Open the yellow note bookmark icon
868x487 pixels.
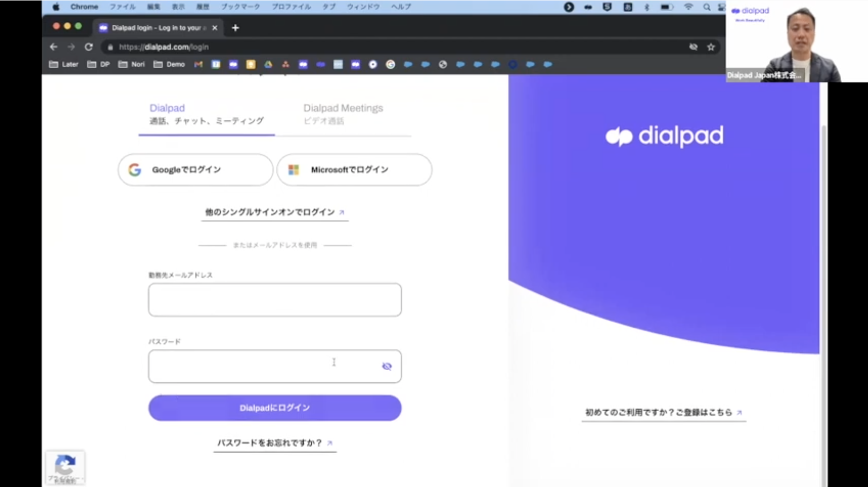pyautogui.click(x=251, y=64)
